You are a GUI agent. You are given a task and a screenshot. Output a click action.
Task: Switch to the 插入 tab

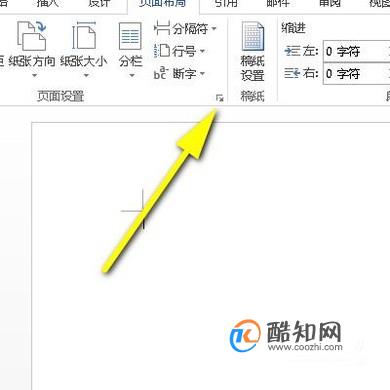click(x=48, y=3)
